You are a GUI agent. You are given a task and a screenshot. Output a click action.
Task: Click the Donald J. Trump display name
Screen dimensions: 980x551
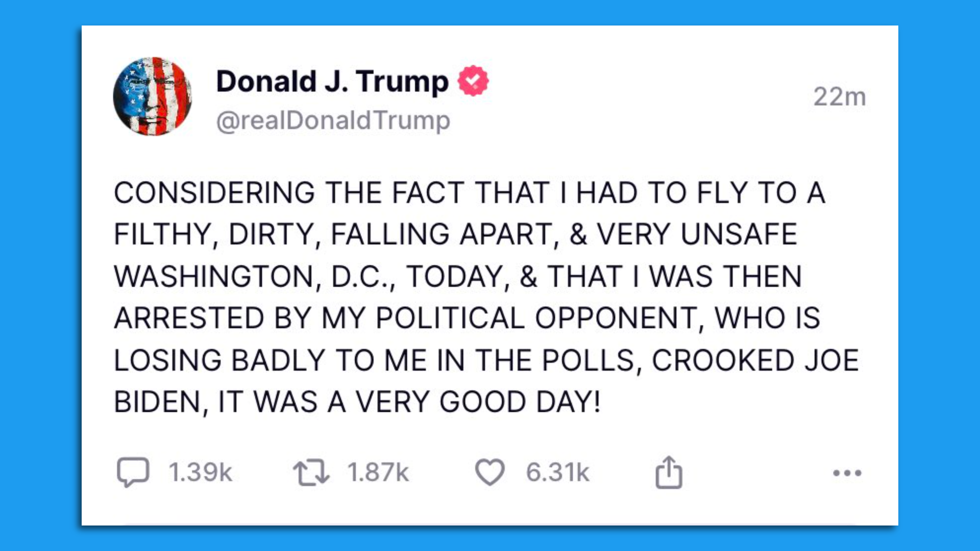[x=332, y=82]
